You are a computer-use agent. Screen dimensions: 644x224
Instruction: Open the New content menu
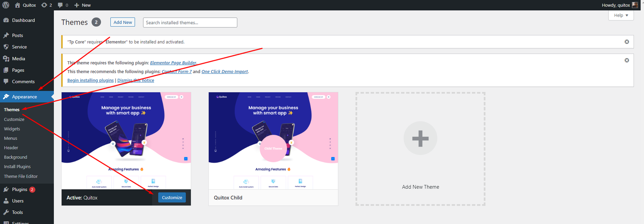(x=83, y=5)
